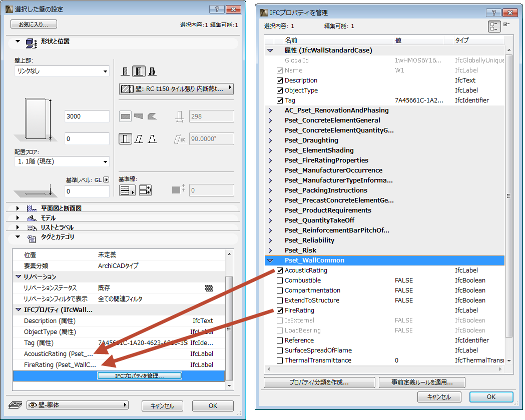The height and width of the screenshot is (420, 525).
Task: Choose the trapezoid wall shape icon
Action: coord(139,116)
